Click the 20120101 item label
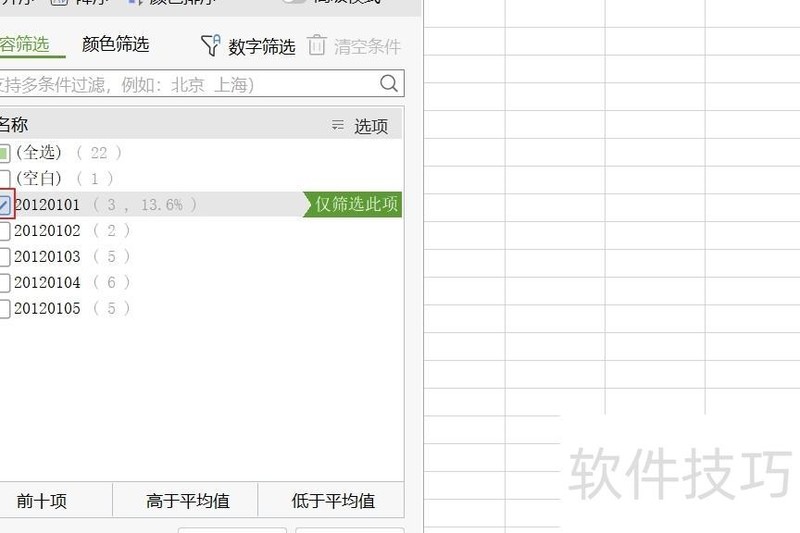Image resolution: width=800 pixels, height=533 pixels. tap(47, 205)
